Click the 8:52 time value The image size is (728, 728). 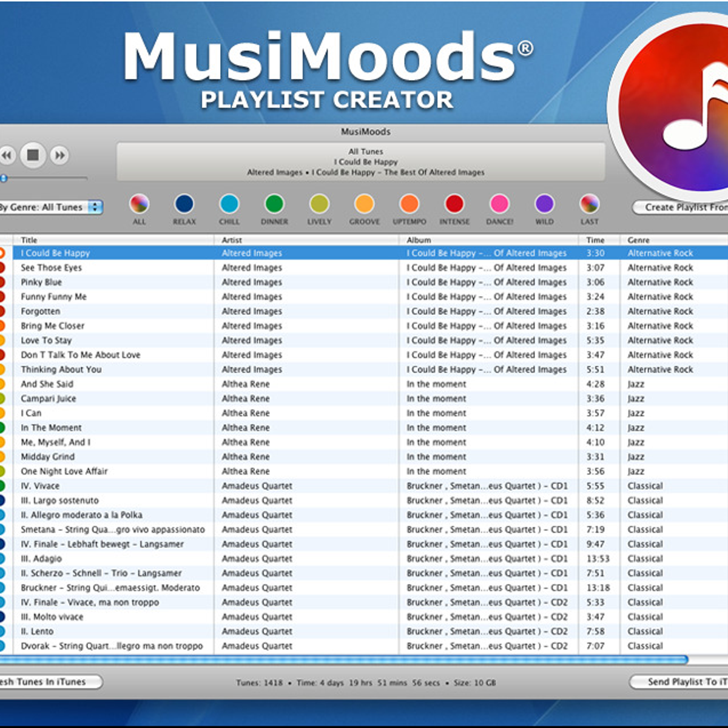coord(595,500)
